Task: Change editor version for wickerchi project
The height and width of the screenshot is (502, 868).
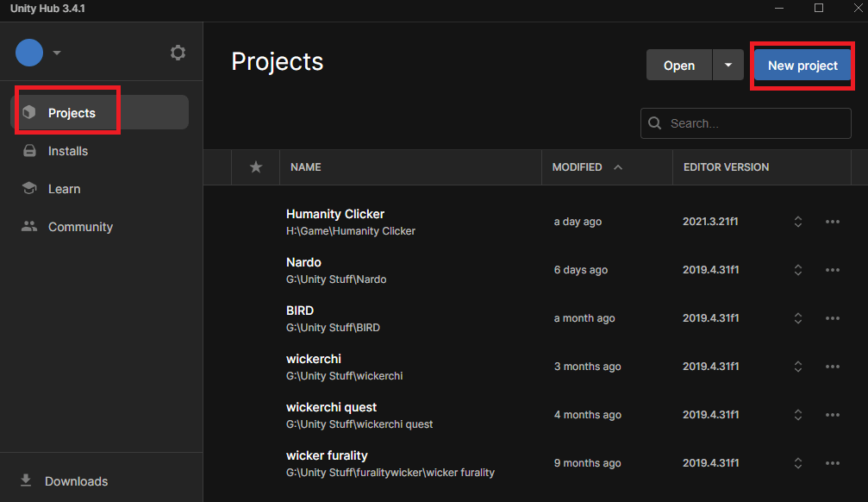Action: pyautogui.click(x=797, y=366)
